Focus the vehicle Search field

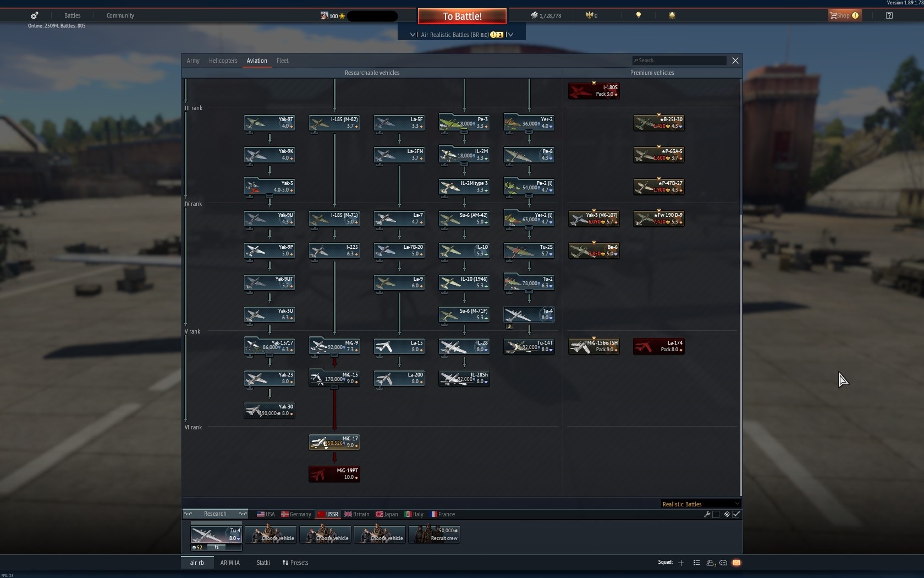pos(679,61)
